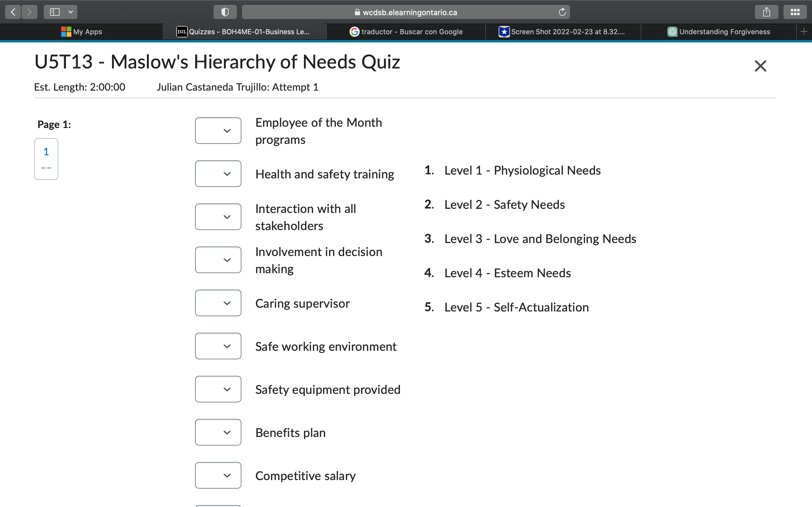Expand Health and safety training dropdown
The width and height of the screenshot is (812, 507).
pos(218,174)
